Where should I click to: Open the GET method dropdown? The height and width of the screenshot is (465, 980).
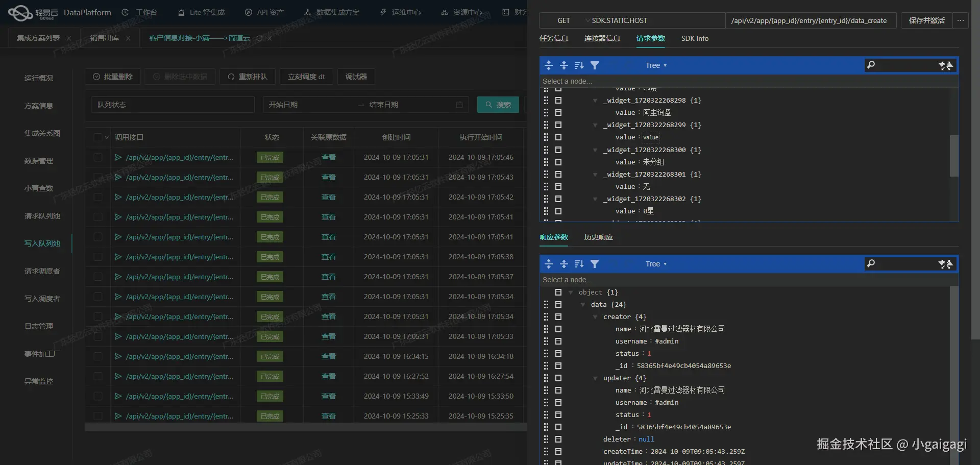point(563,20)
